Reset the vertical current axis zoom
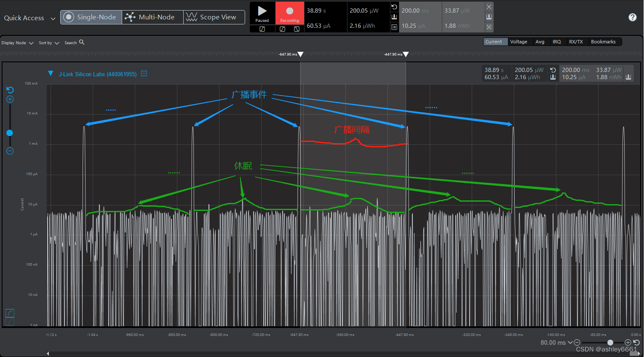Image resolution: width=644 pixels, height=357 pixels. (10, 90)
